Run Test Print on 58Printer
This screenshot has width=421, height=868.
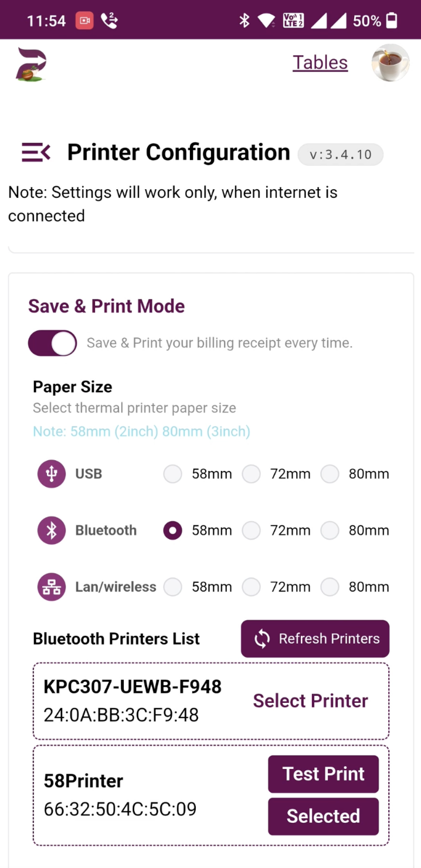point(324,774)
